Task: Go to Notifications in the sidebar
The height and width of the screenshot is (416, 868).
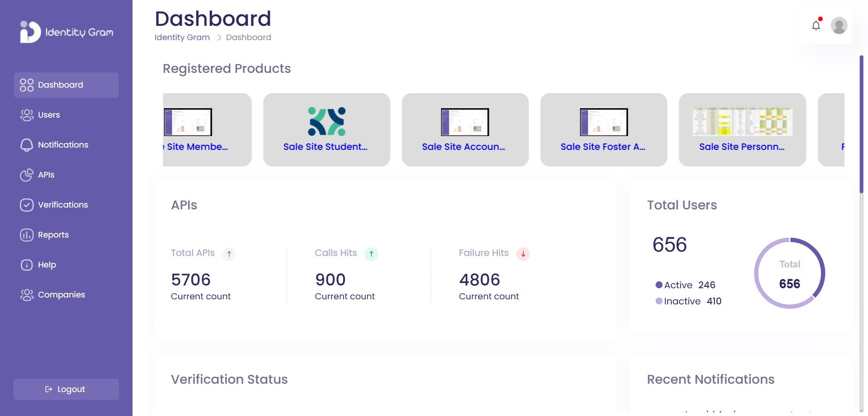Action: point(63,145)
